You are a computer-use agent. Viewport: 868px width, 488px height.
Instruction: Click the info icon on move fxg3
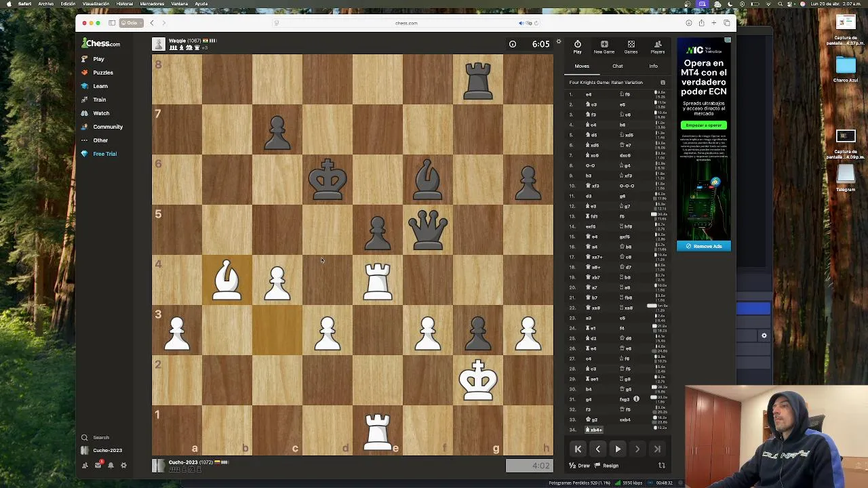tap(636, 399)
